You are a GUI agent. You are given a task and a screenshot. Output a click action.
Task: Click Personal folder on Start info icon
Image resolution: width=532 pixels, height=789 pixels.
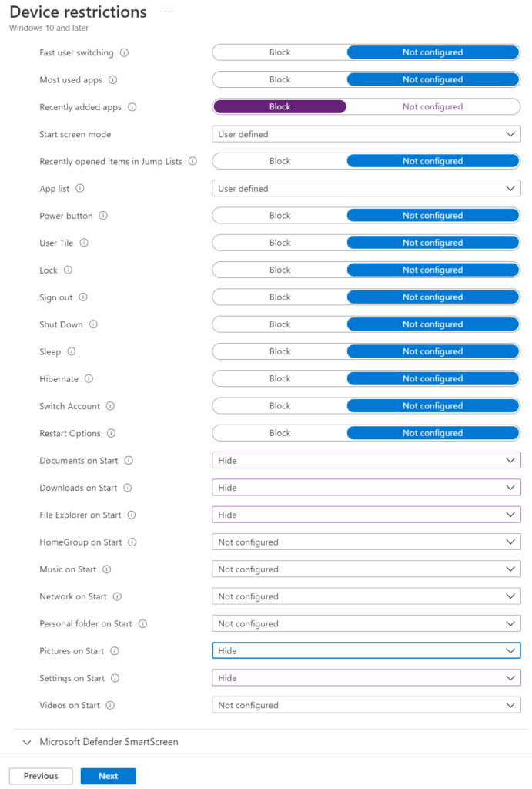click(x=142, y=623)
